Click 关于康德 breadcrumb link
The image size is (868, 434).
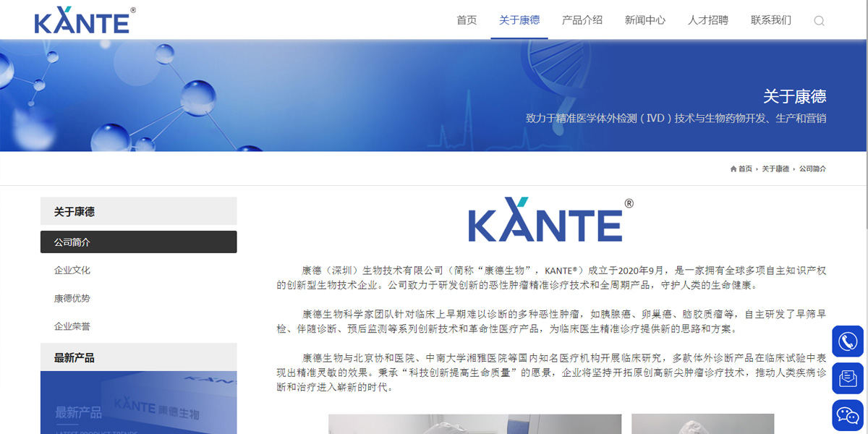[775, 169]
